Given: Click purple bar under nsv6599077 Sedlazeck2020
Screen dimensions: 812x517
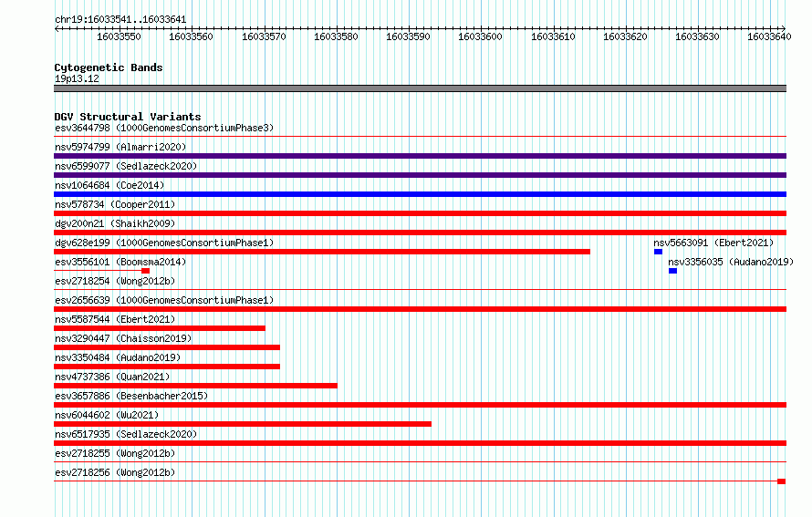Looking at the screenshot, I should 420,175.
